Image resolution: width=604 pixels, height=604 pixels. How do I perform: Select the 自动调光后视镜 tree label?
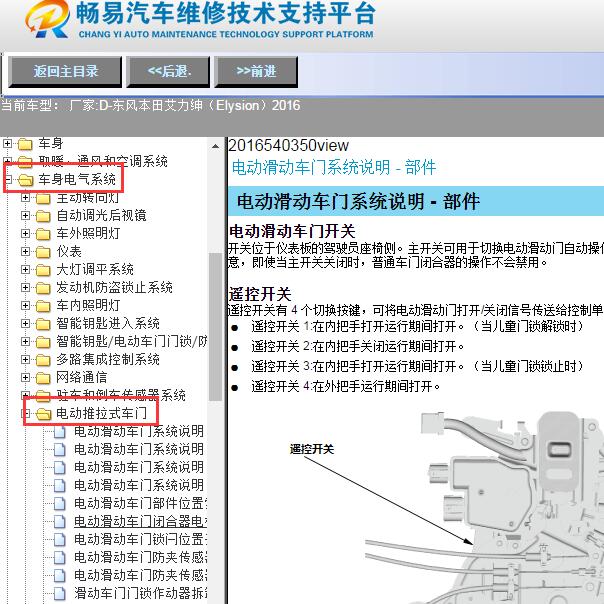pyautogui.click(x=101, y=215)
